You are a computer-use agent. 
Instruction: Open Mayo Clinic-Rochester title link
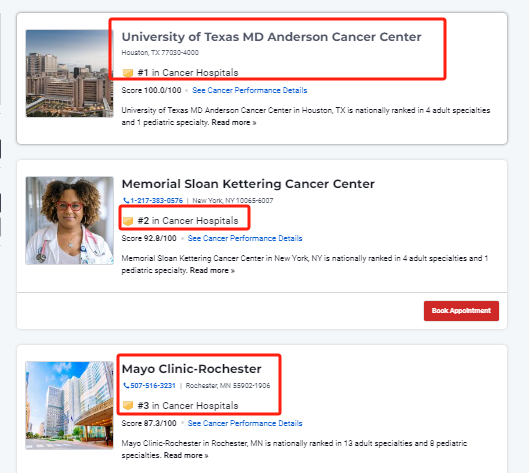[x=191, y=369]
